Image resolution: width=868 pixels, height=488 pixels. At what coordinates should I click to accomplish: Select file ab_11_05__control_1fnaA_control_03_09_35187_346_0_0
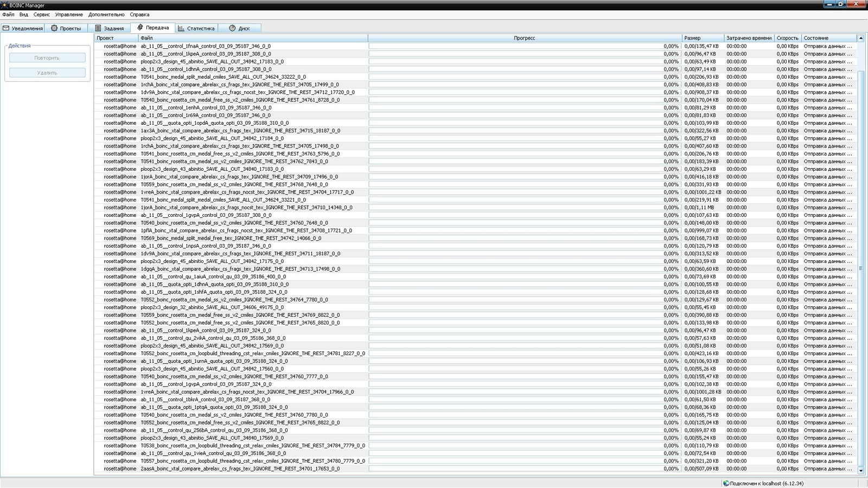[x=206, y=46]
